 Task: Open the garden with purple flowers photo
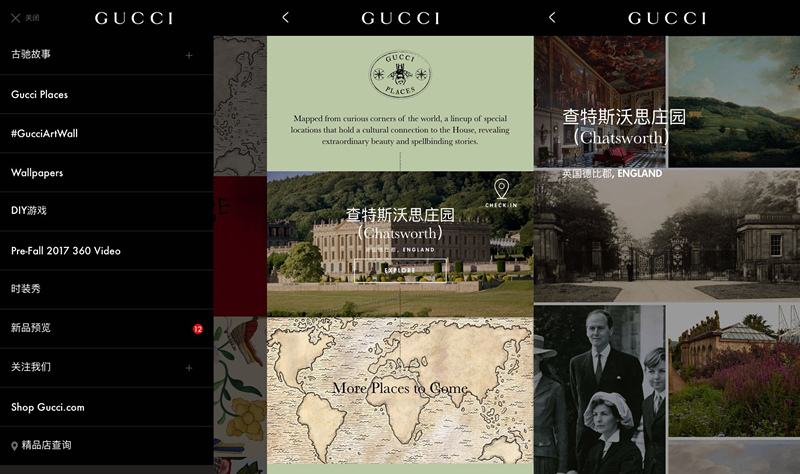[734, 371]
